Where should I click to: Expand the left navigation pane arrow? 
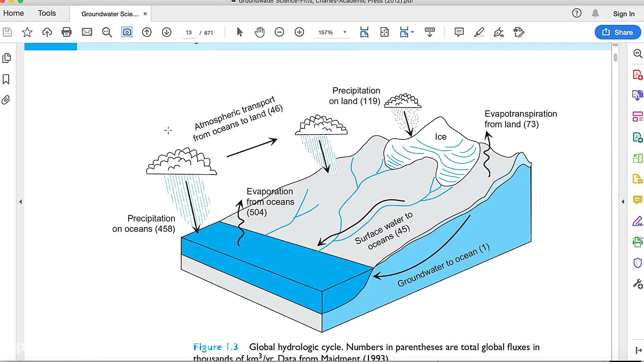coord(20,202)
